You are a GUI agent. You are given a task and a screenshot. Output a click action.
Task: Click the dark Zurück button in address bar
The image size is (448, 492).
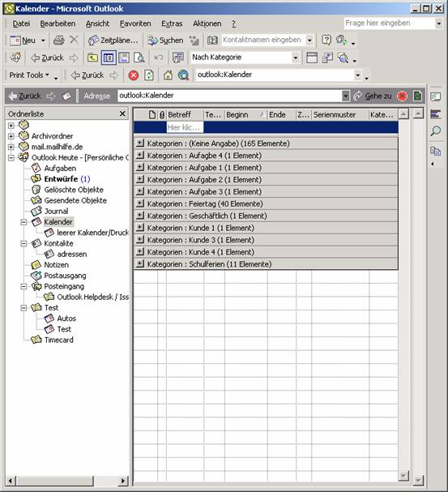(x=25, y=96)
